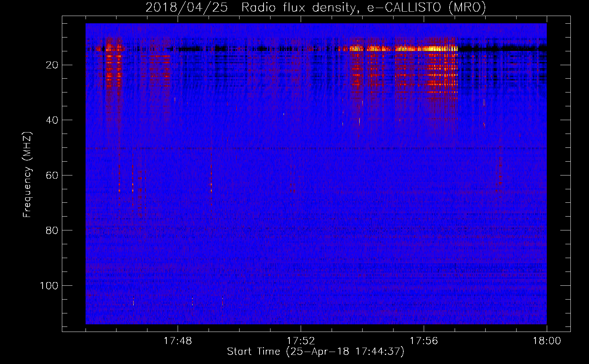Click the 18:00 time tick label
The height and width of the screenshot is (364, 589).
547,341
